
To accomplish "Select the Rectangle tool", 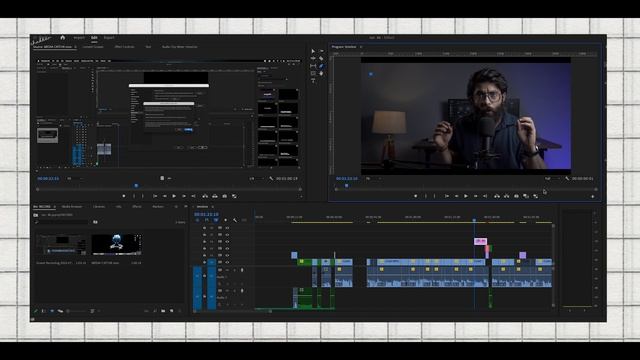I will tap(313, 73).
